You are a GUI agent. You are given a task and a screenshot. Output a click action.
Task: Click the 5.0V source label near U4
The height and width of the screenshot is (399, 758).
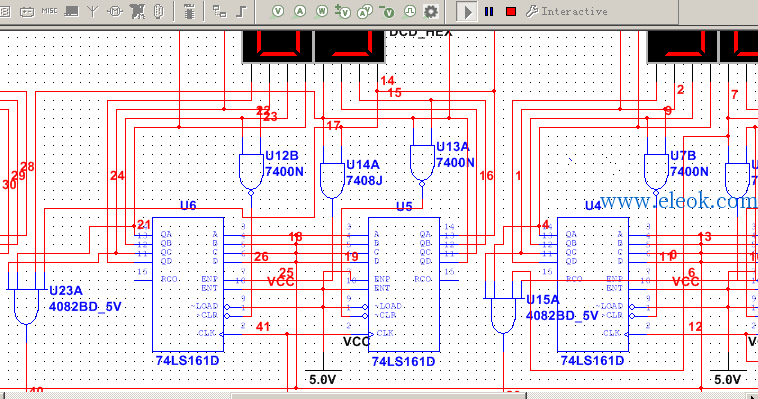[x=728, y=380]
